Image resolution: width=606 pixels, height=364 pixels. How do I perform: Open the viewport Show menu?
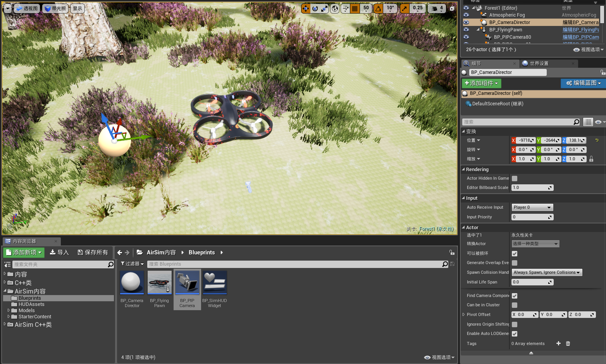point(77,9)
